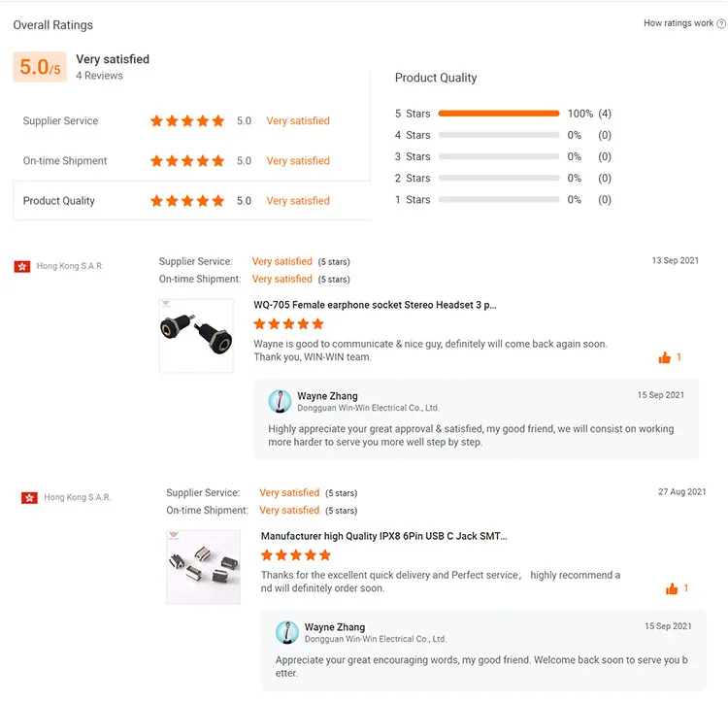The image size is (728, 702).
Task: Click Wayne Zhang's avatar in the second reply
Action: [287, 633]
